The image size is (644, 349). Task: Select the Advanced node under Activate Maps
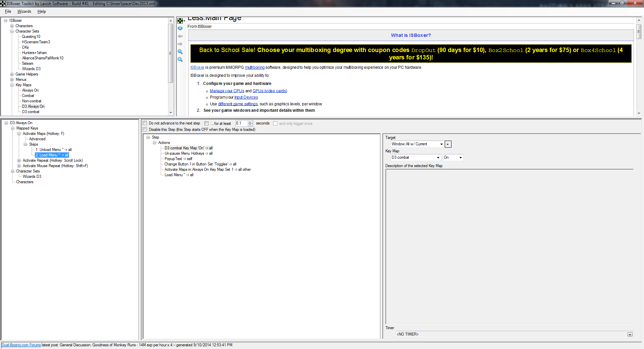click(37, 139)
